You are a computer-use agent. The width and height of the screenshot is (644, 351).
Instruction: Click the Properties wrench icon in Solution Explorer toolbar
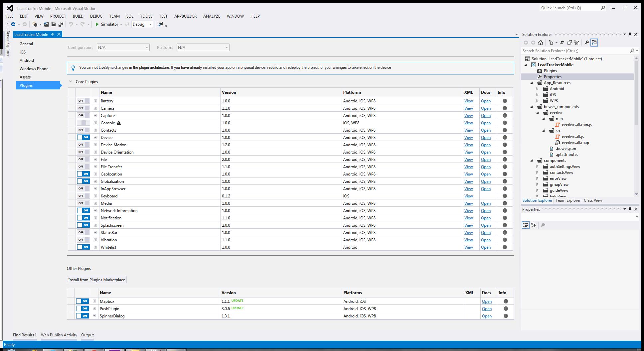(x=587, y=43)
